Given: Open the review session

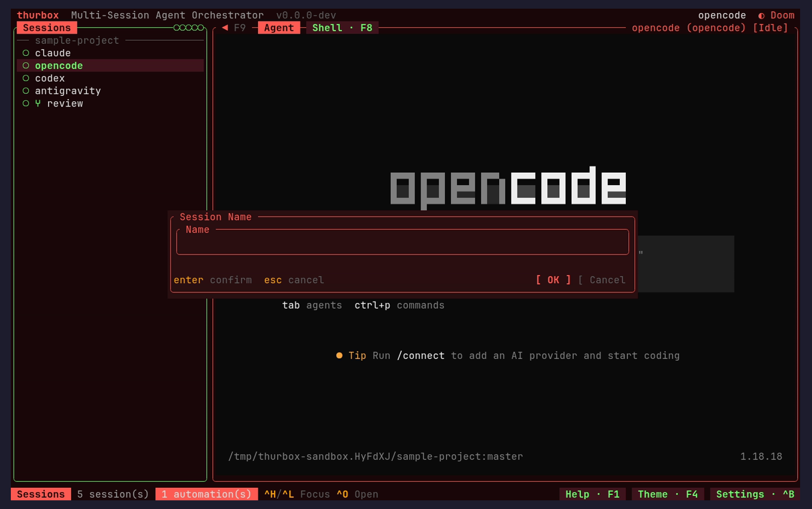Looking at the screenshot, I should [110, 103].
